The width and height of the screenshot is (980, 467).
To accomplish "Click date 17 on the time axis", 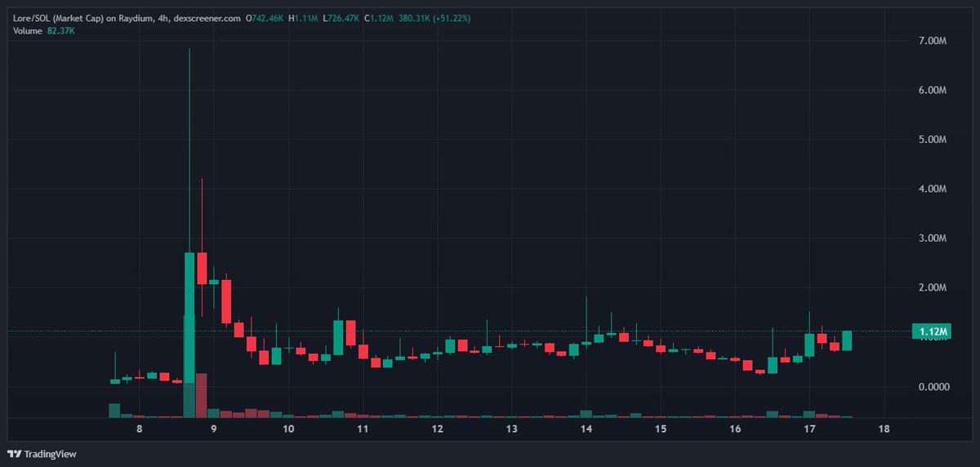I will (809, 429).
